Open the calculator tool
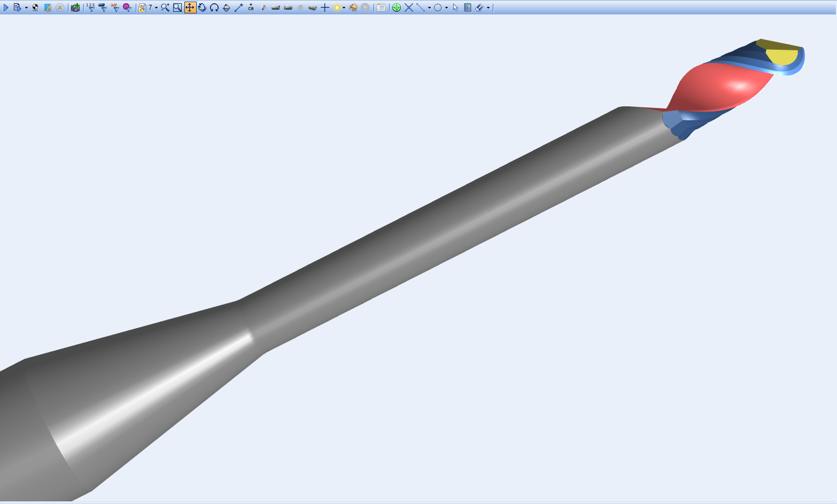The image size is (837, 504). 468,7
